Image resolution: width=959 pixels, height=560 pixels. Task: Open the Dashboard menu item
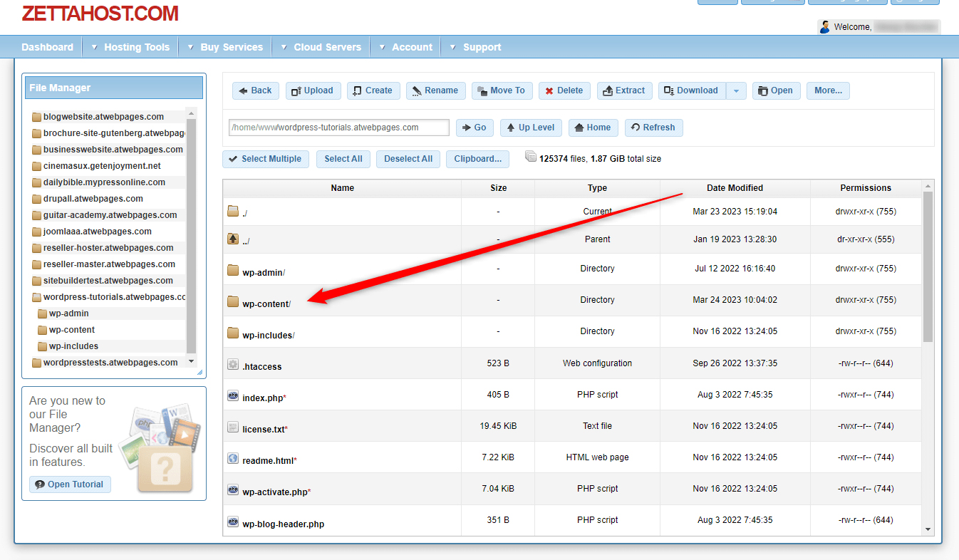[x=47, y=47]
